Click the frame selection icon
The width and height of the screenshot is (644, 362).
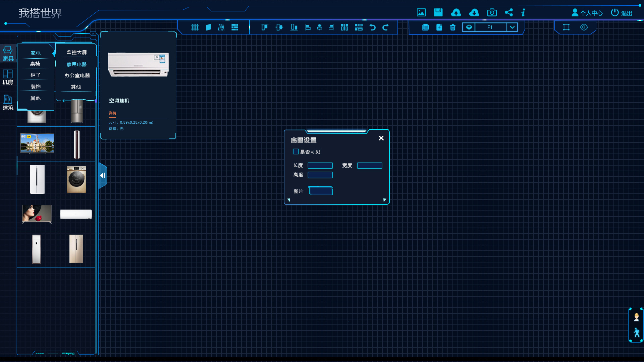(566, 27)
